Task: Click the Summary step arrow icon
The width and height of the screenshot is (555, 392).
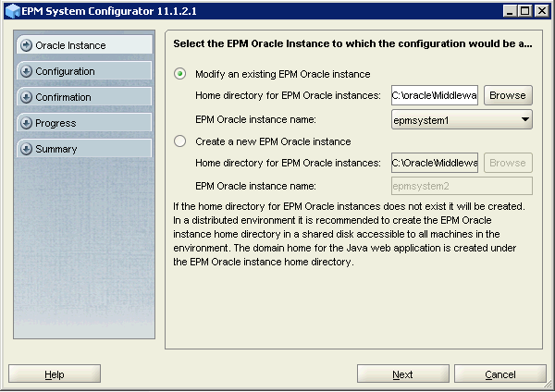Action: pyautogui.click(x=26, y=149)
